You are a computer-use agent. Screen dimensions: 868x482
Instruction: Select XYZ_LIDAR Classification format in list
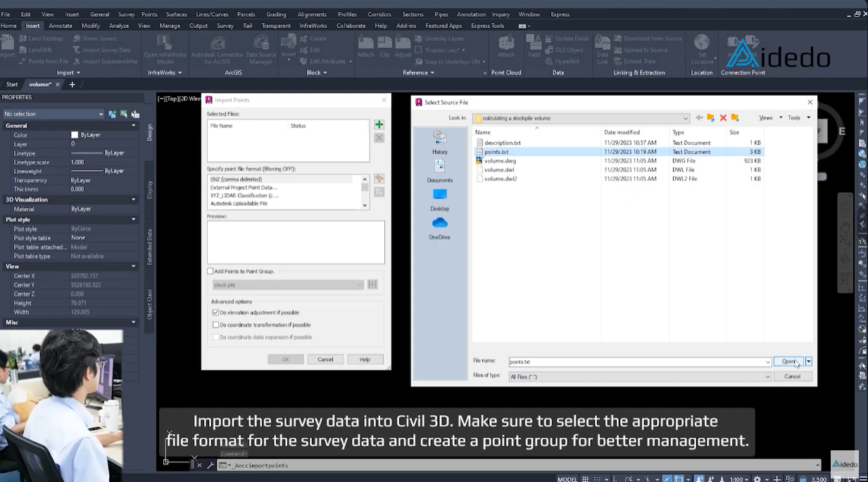pyautogui.click(x=244, y=196)
